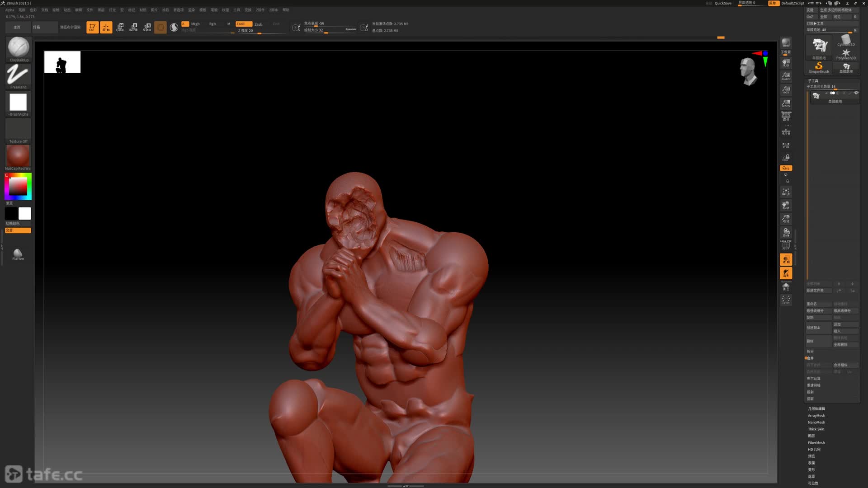Click the 100% actual size icon
This screenshot has height=488, width=868.
[786, 90]
